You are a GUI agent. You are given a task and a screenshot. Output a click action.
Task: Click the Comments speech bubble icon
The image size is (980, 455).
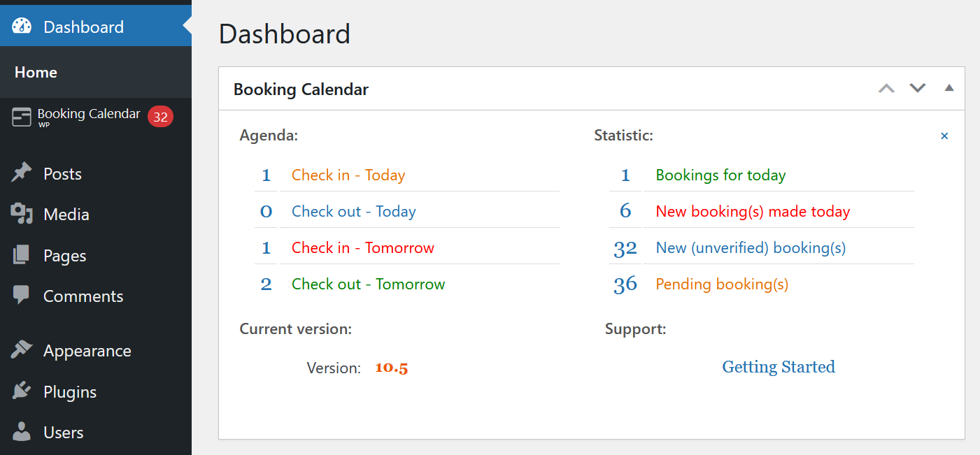tap(22, 296)
